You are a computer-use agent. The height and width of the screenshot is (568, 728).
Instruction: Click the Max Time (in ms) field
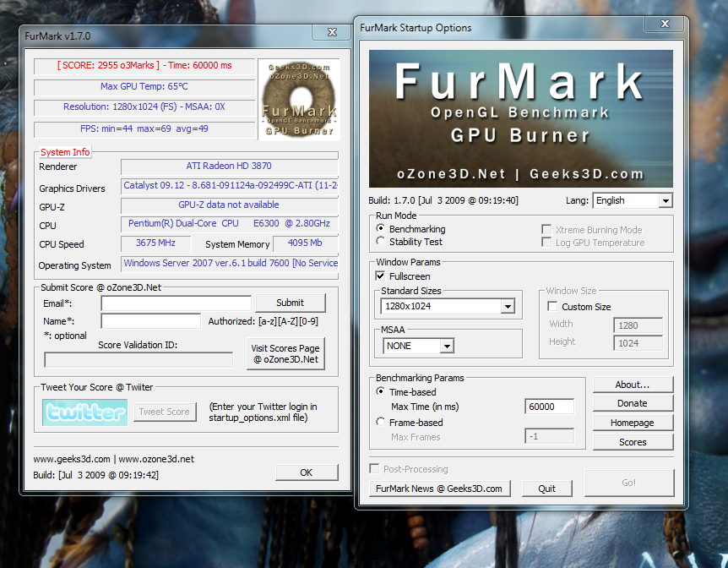pyautogui.click(x=549, y=407)
